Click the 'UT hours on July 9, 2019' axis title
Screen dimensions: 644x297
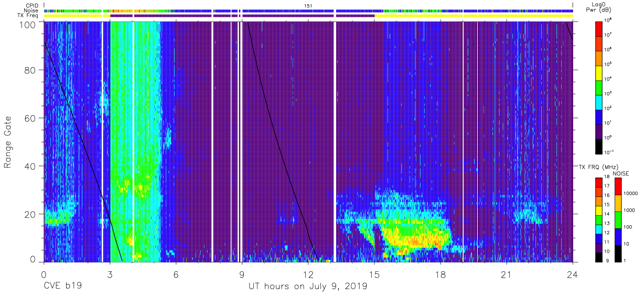click(308, 286)
